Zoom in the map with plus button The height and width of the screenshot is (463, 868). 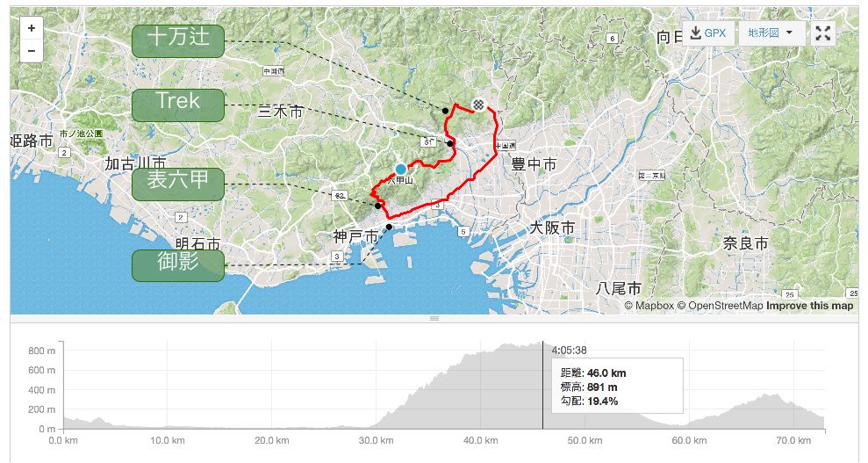32,28
